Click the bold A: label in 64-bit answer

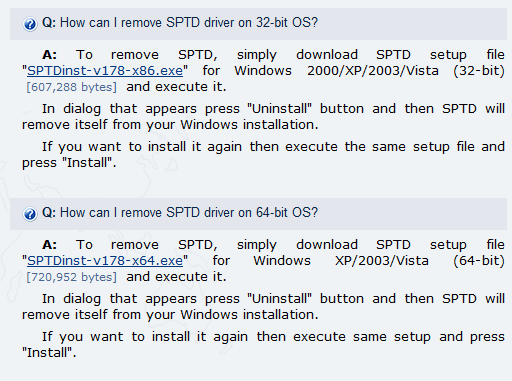(x=50, y=245)
